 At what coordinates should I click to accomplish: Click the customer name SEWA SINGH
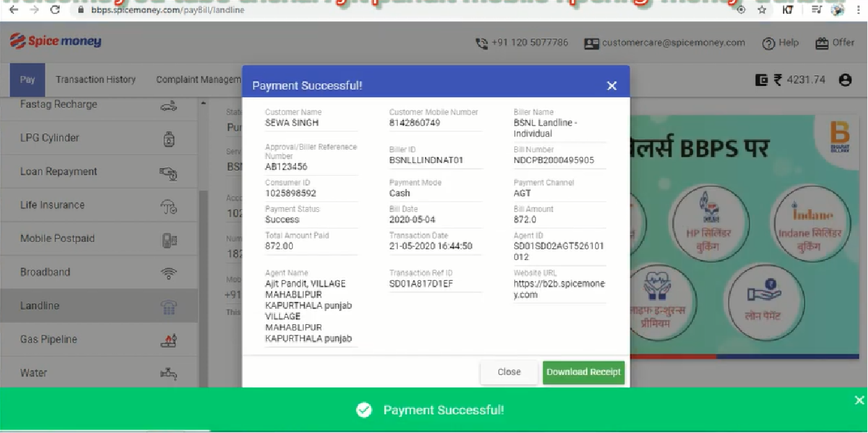(291, 123)
